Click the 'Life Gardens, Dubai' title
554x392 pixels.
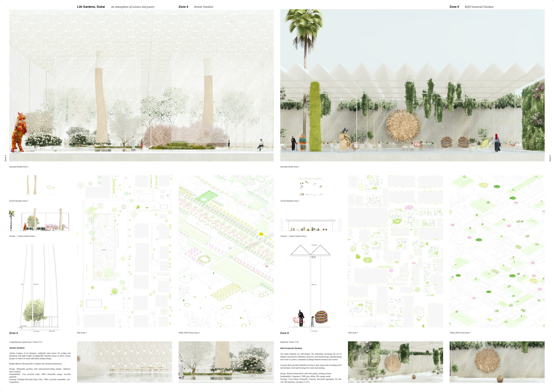[91, 7]
